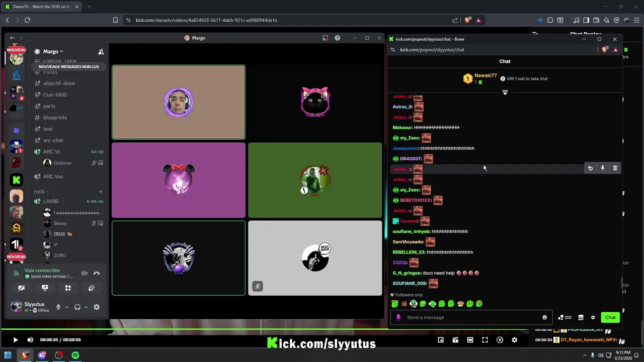Seek on the green video progress bar

(x=264, y=329)
